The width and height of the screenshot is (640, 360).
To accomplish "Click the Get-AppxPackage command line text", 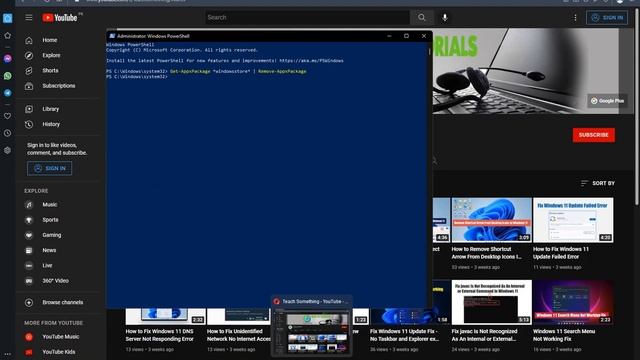I will point(238,71).
